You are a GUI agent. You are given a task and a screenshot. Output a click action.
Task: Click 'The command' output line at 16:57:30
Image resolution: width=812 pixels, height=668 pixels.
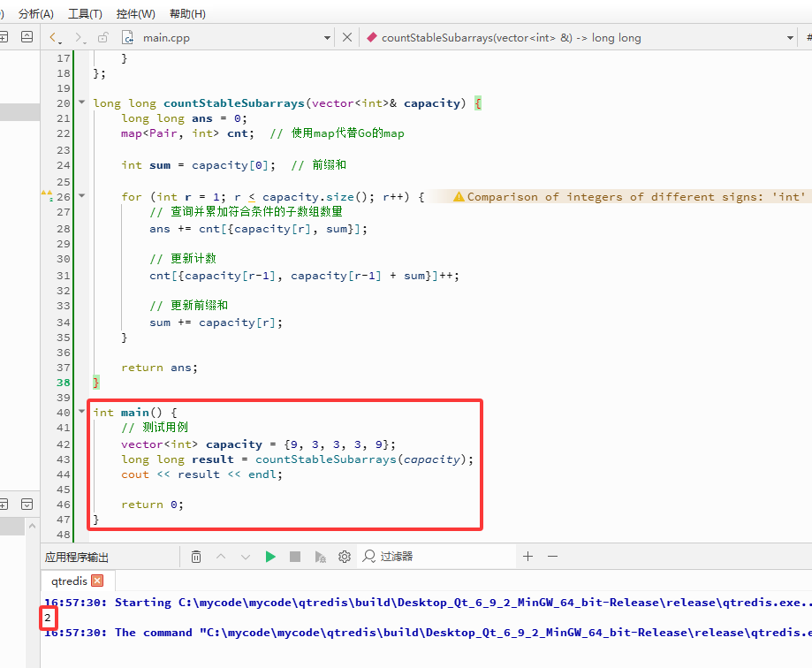point(428,633)
